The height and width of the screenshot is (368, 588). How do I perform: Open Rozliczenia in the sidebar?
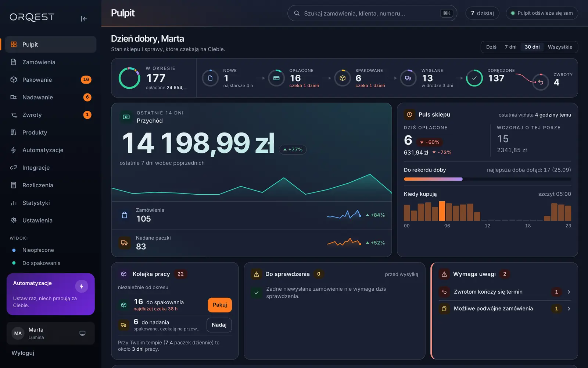(51, 185)
